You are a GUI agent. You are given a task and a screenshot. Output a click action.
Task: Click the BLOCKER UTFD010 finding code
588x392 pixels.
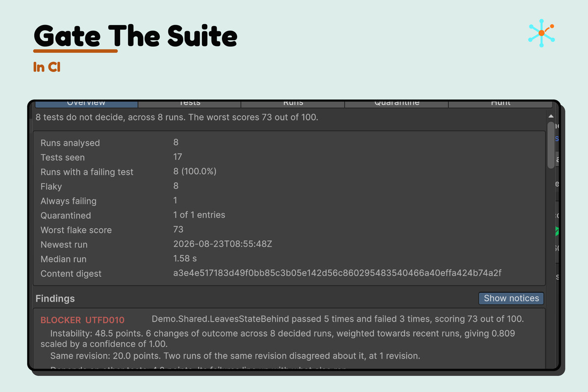82,320
